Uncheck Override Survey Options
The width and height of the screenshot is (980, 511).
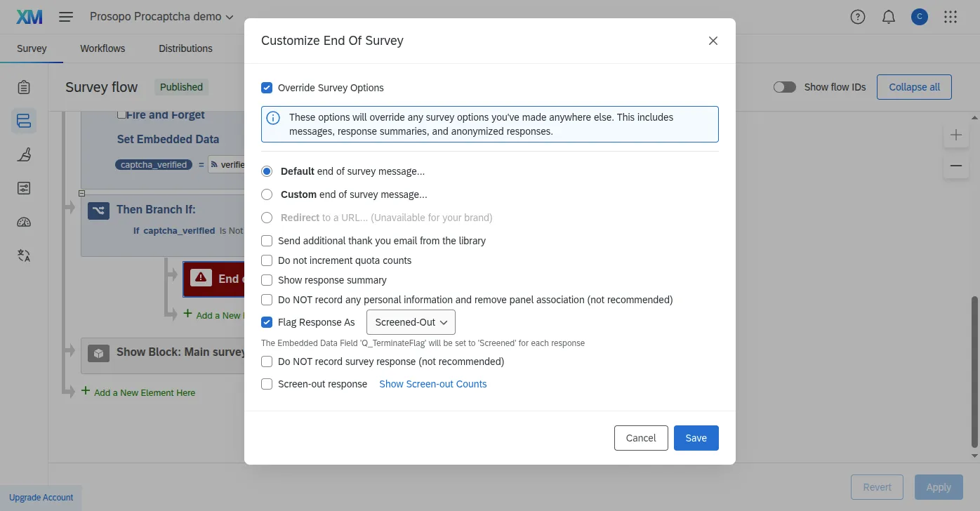pyautogui.click(x=267, y=88)
